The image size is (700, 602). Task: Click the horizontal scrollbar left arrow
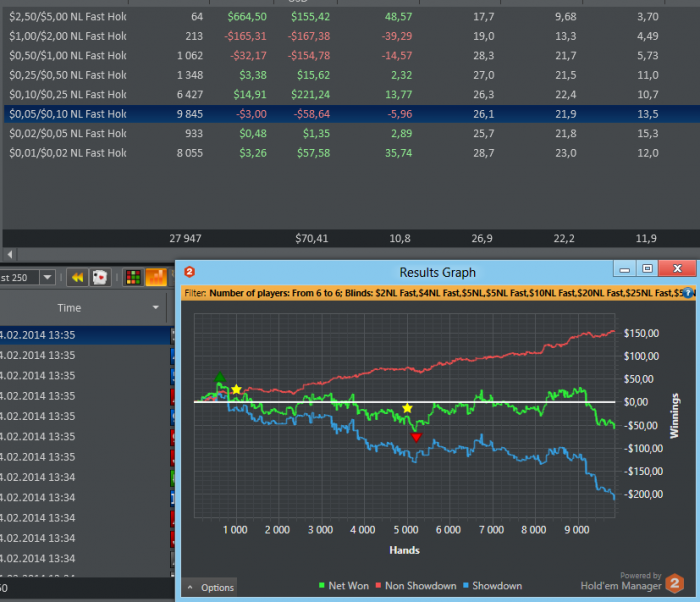coord(9,256)
